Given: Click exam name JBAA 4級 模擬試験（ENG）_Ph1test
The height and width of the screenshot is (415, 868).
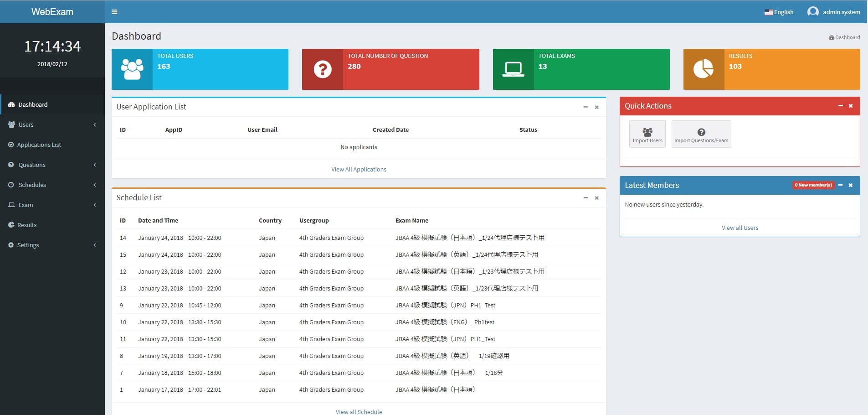Looking at the screenshot, I should [x=445, y=322].
